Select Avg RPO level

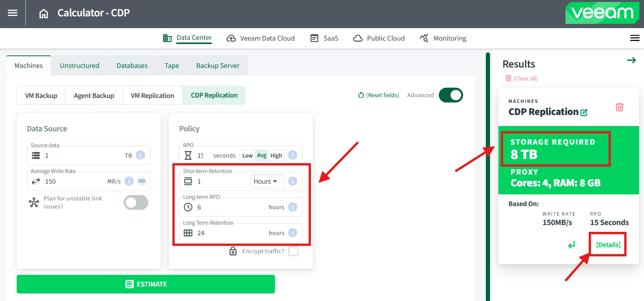[262, 155]
